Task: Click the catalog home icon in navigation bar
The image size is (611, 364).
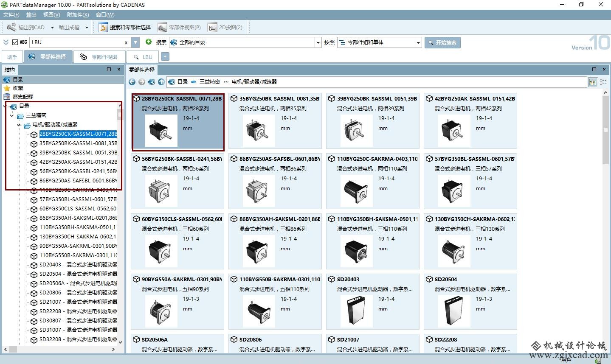Action: (152, 82)
